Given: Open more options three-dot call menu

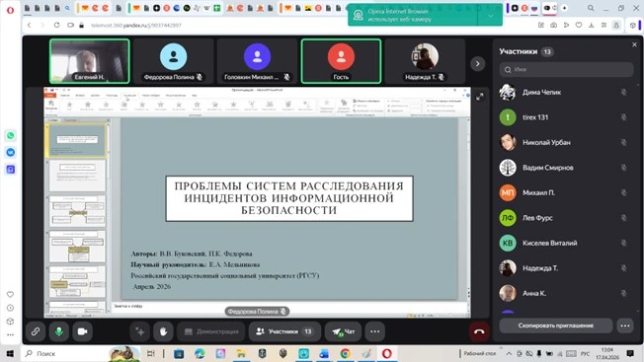Looking at the screenshot, I should [375, 331].
